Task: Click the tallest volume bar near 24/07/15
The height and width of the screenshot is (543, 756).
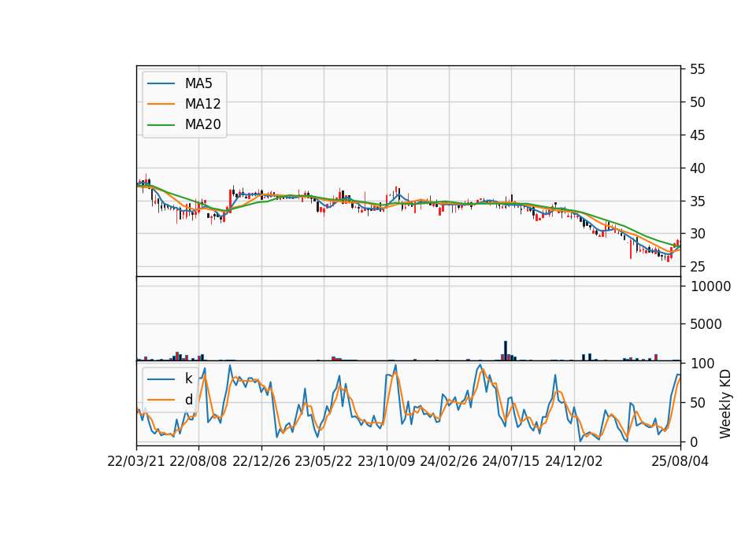Action: click(x=506, y=351)
